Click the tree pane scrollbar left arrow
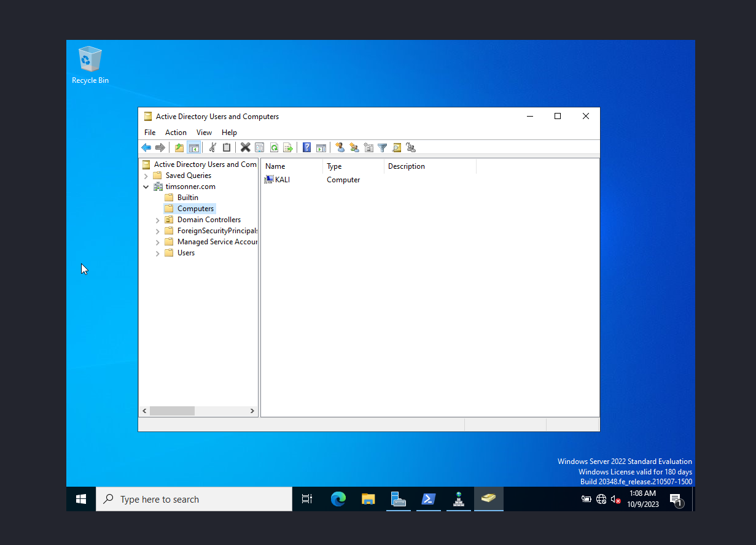 144,411
